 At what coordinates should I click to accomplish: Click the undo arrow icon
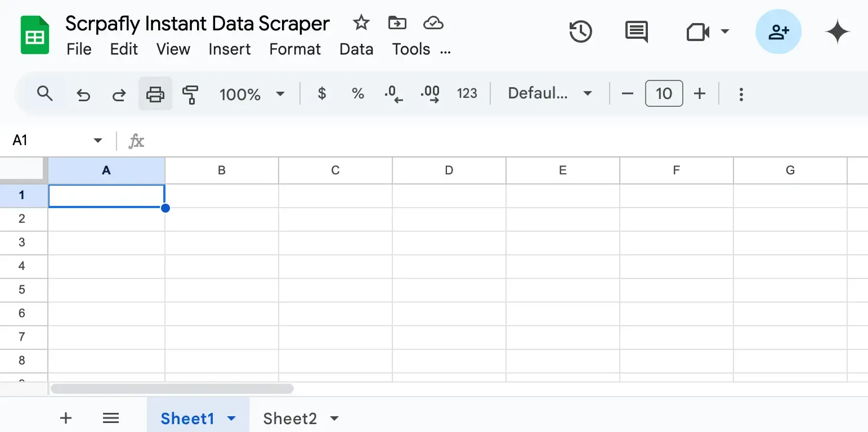tap(83, 94)
